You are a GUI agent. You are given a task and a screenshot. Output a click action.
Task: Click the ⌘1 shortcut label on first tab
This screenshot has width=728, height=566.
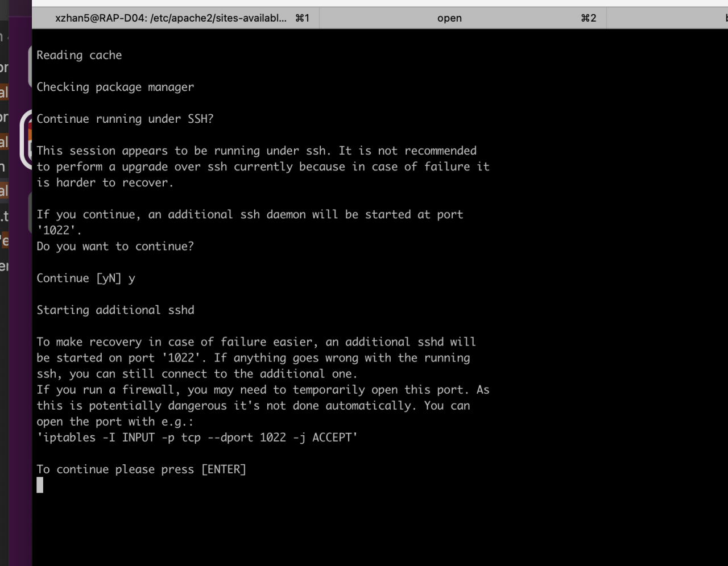(x=302, y=18)
